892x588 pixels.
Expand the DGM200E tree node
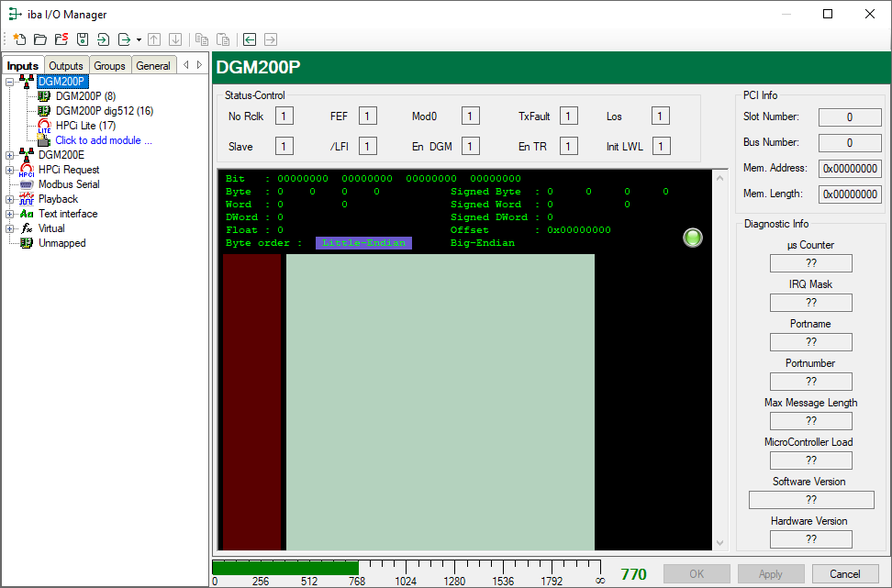tap(10, 155)
